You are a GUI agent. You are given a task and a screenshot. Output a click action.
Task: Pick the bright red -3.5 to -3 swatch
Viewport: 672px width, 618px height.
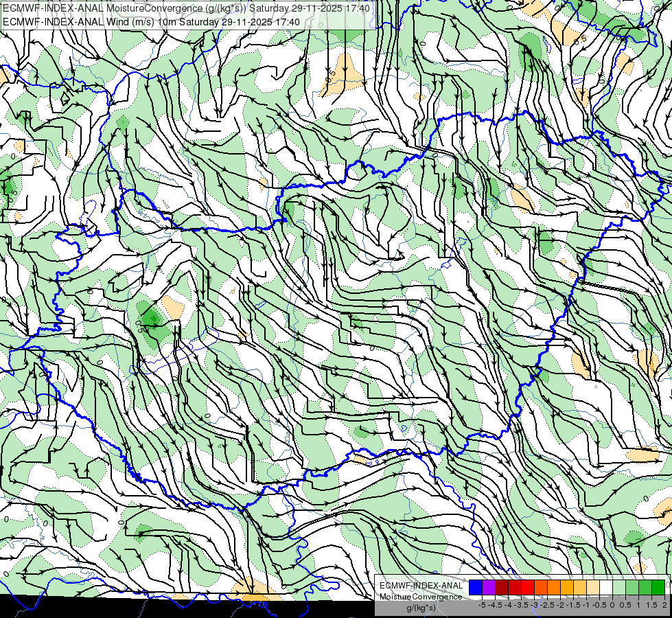click(x=528, y=587)
